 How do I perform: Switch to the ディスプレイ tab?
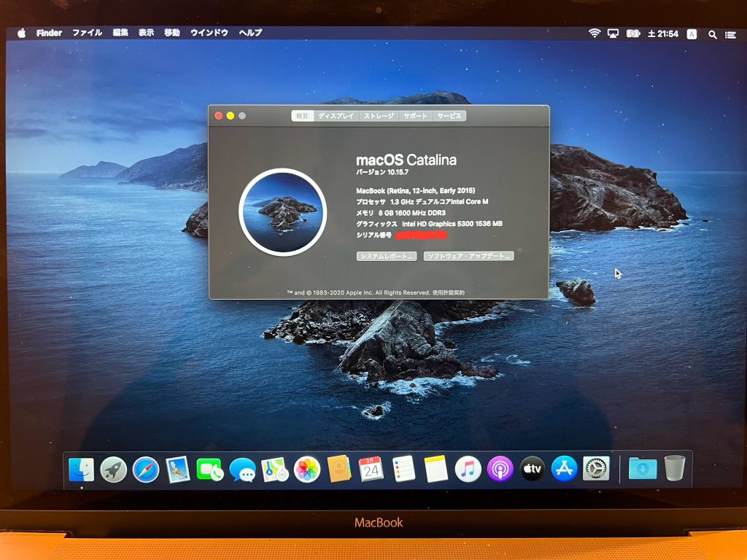[x=336, y=116]
